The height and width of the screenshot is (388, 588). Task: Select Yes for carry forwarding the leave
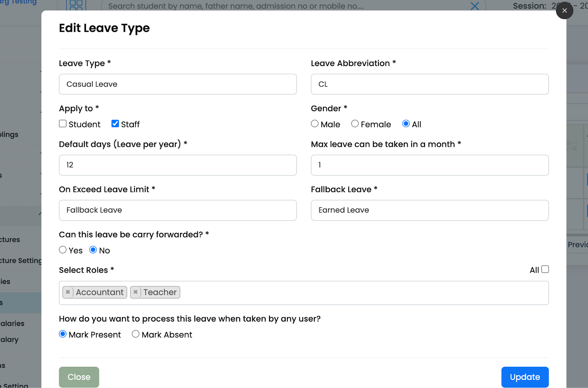pos(62,250)
